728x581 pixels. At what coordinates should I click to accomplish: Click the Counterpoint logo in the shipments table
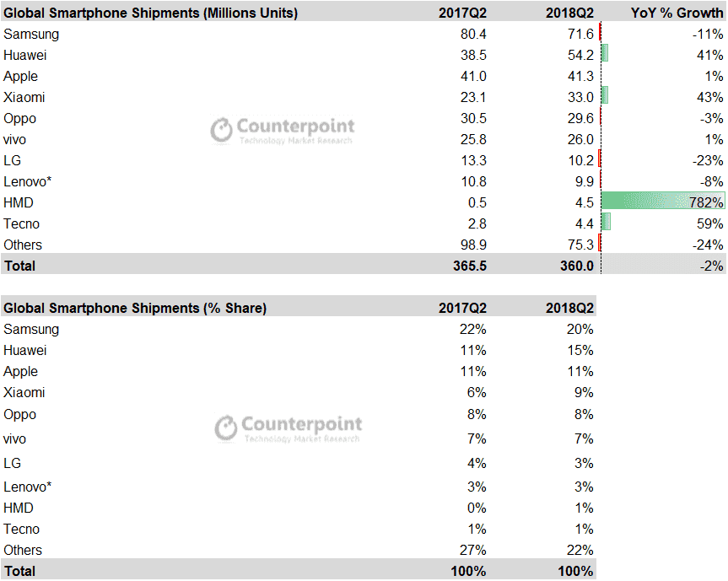pos(282,130)
